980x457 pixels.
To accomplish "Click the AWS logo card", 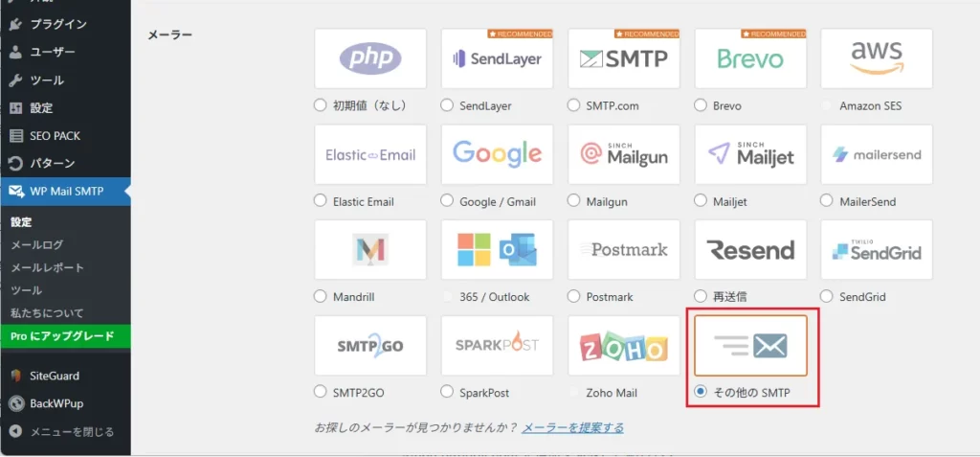I will click(x=877, y=58).
